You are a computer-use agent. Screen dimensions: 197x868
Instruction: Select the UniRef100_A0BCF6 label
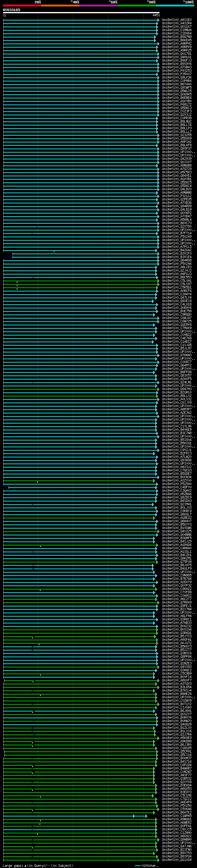click(176, 290)
